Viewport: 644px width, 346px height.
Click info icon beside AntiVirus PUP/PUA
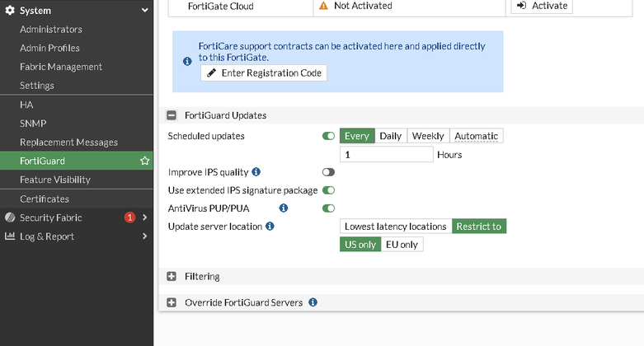(x=284, y=208)
